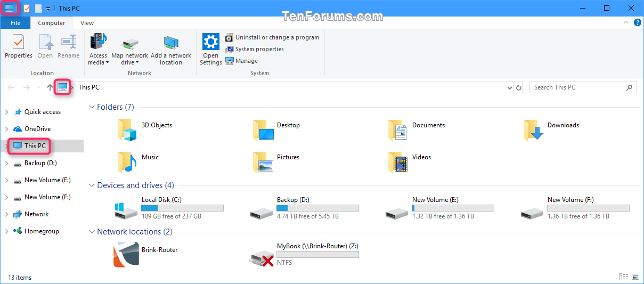The width and height of the screenshot is (644, 284).
Task: Click "189 GB free of 237 GB" text
Action: [172, 216]
